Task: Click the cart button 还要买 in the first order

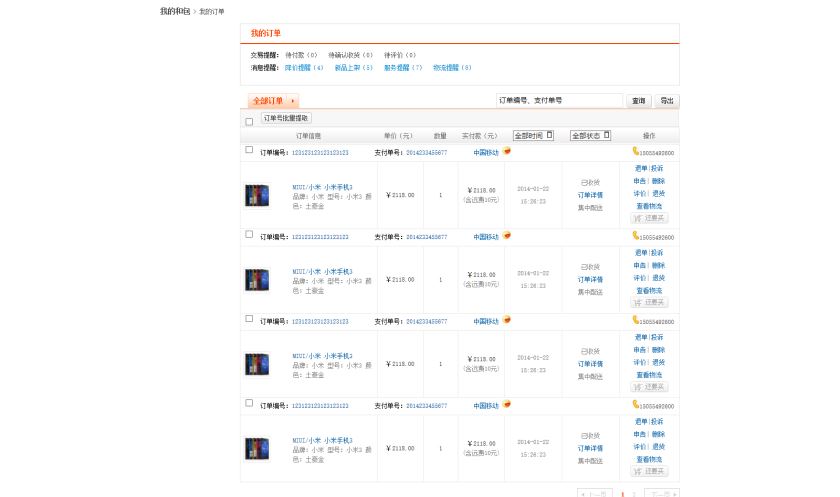Action: [649, 218]
